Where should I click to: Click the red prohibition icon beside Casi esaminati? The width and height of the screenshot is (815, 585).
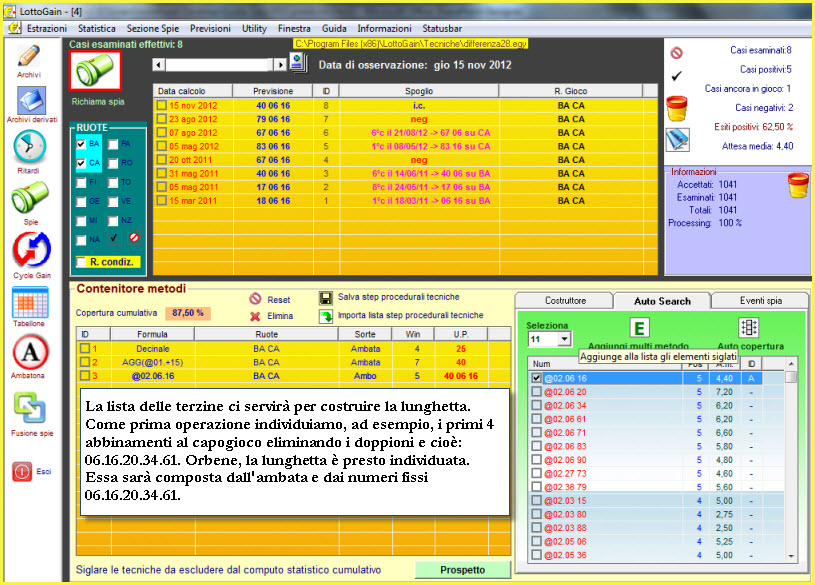676,53
